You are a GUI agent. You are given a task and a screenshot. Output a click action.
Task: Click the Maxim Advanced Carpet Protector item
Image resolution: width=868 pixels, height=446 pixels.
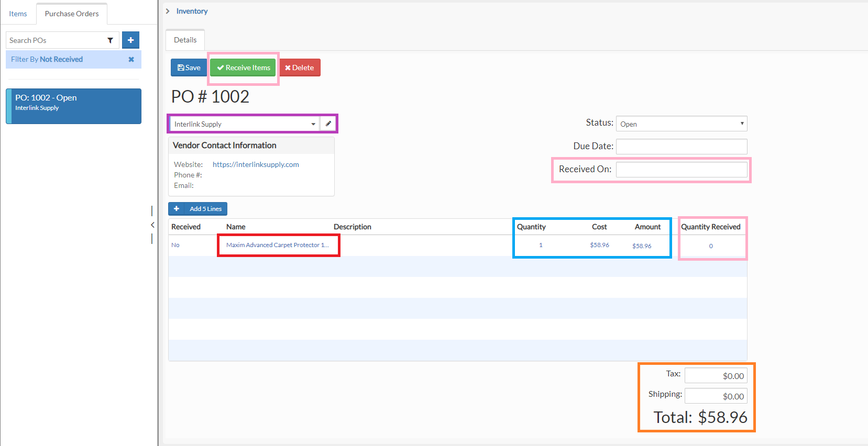pyautogui.click(x=277, y=245)
